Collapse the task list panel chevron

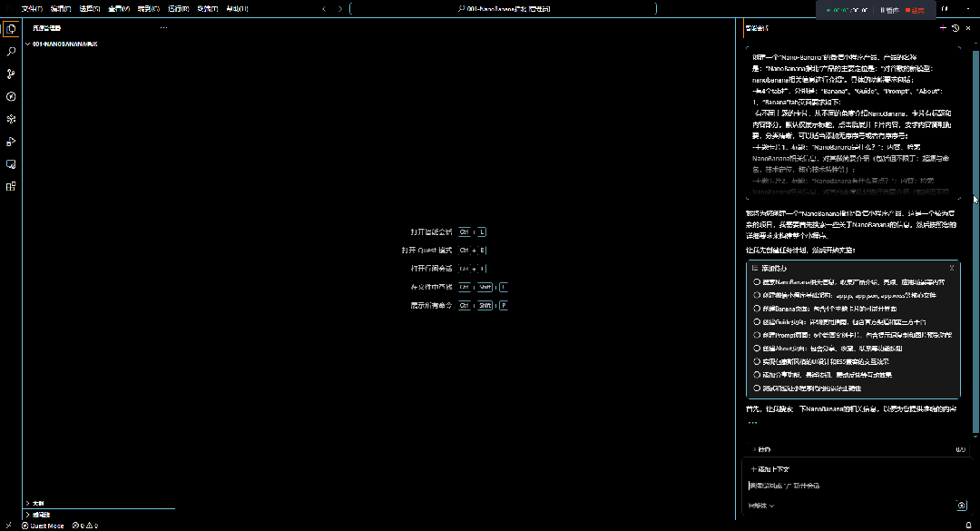[x=951, y=268]
